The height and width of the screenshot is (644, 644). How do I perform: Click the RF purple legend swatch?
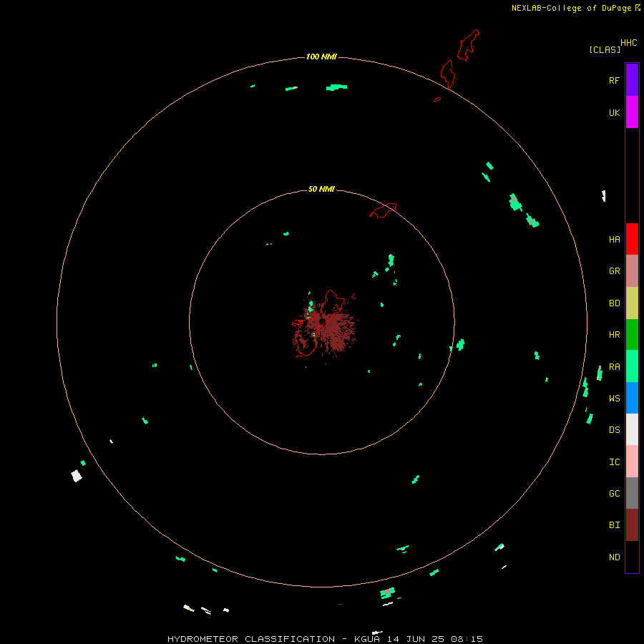click(632, 80)
